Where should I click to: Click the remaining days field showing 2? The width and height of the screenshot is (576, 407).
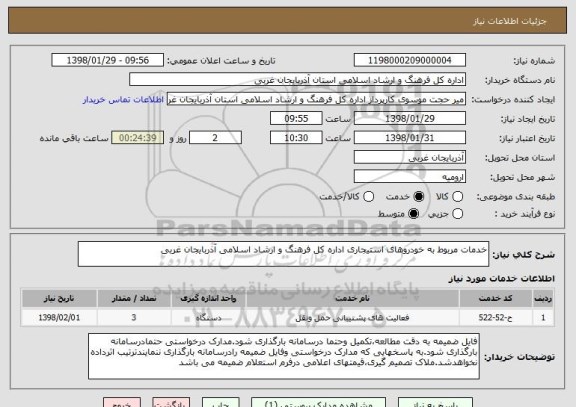pyautogui.click(x=215, y=138)
